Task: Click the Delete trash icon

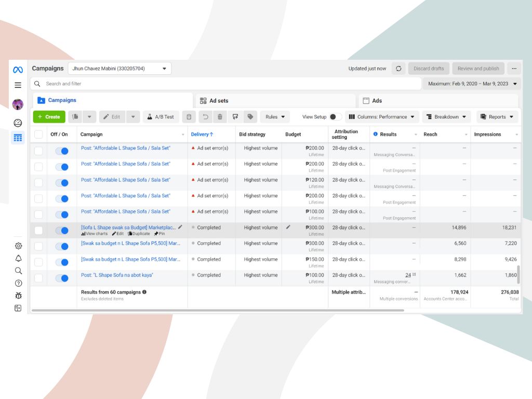Action: (x=220, y=117)
